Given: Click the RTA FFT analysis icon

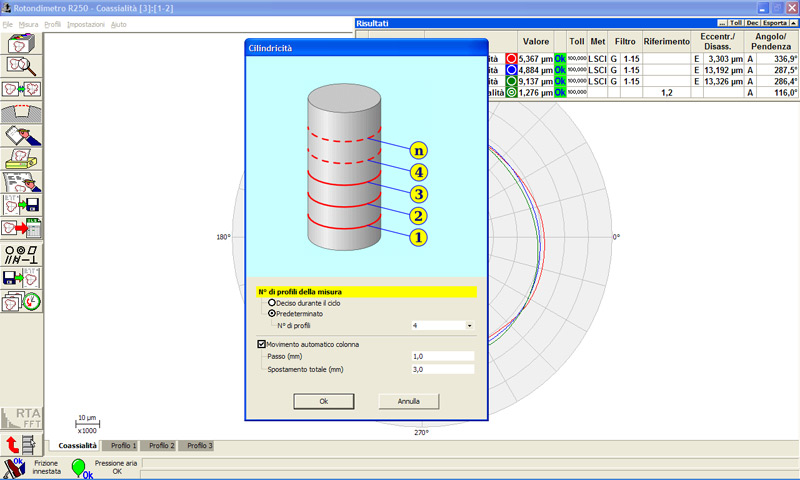Looking at the screenshot, I should [x=21, y=418].
